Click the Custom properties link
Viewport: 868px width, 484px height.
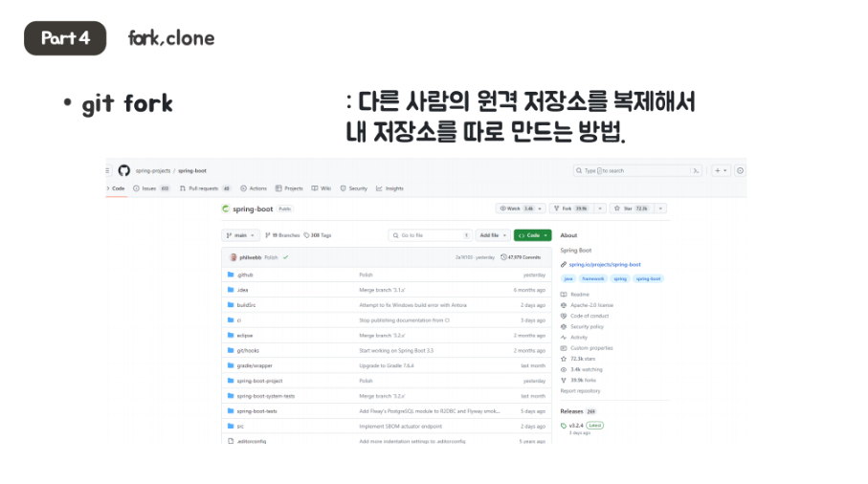[591, 348]
